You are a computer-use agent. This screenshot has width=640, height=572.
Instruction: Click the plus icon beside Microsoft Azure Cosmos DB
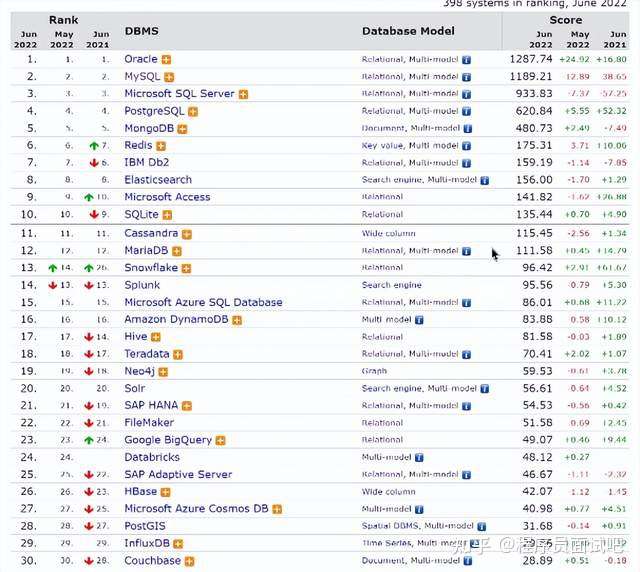[277, 509]
